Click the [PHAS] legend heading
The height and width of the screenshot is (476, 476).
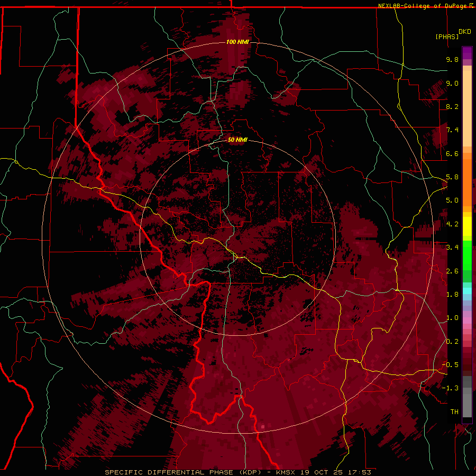coord(447,36)
